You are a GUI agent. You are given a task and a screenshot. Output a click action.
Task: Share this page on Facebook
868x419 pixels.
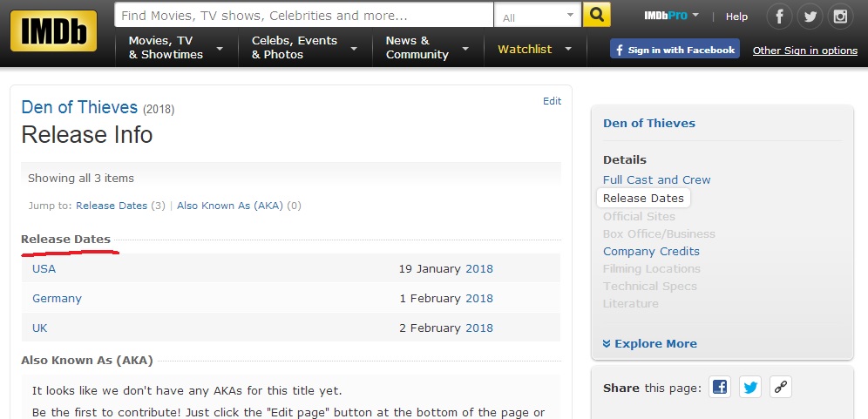click(720, 388)
